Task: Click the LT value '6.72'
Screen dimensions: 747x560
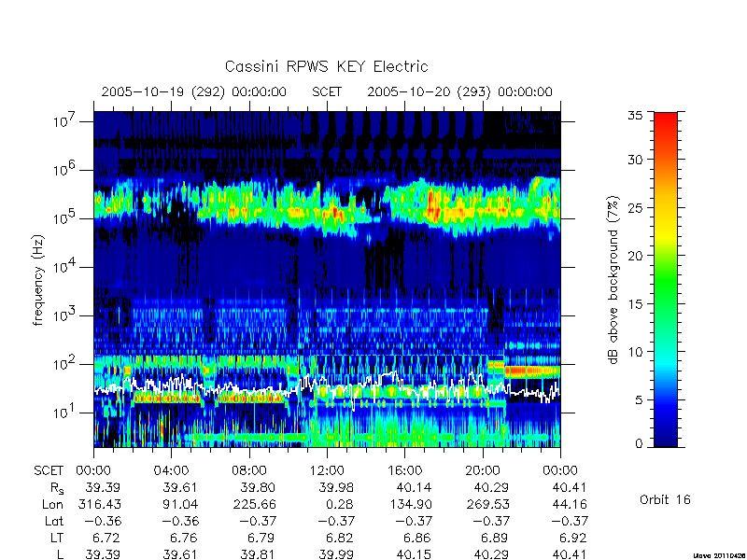Action: pos(106,539)
